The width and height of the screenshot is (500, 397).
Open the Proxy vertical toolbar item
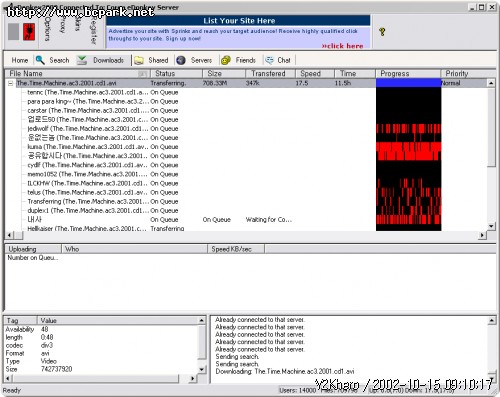pos(63,25)
